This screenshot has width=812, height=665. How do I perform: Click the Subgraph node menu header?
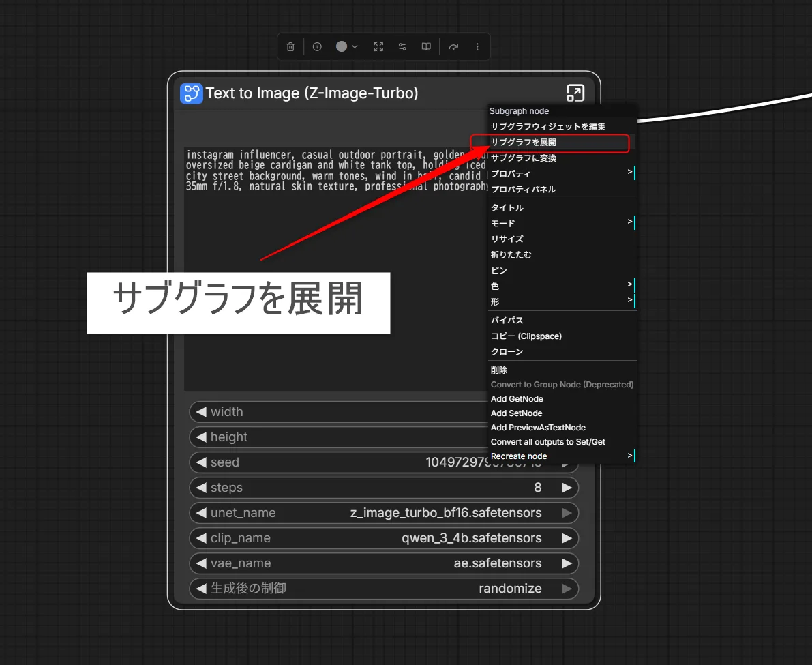coord(562,110)
